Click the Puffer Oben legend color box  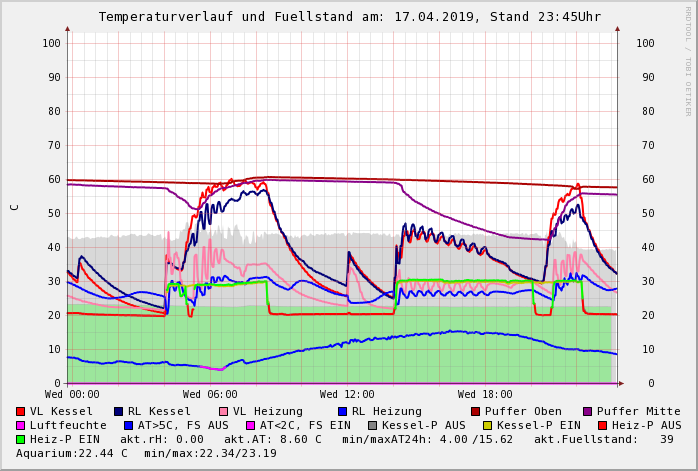point(475,411)
